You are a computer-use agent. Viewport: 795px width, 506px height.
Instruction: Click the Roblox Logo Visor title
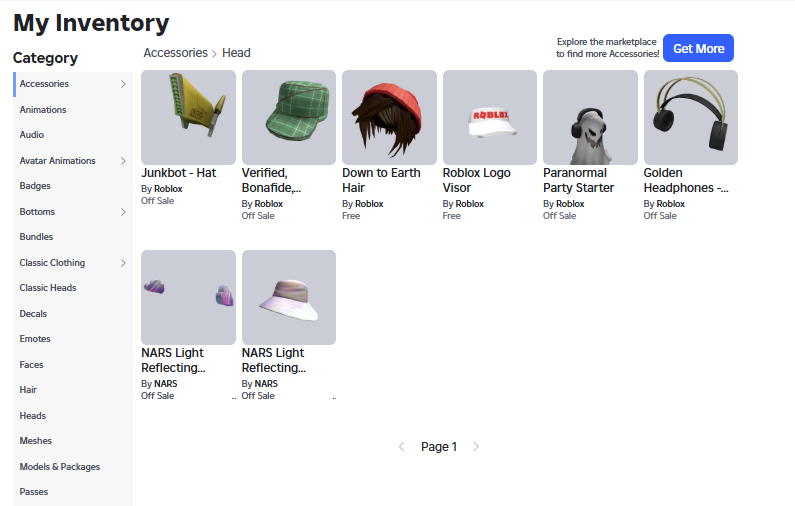click(477, 180)
